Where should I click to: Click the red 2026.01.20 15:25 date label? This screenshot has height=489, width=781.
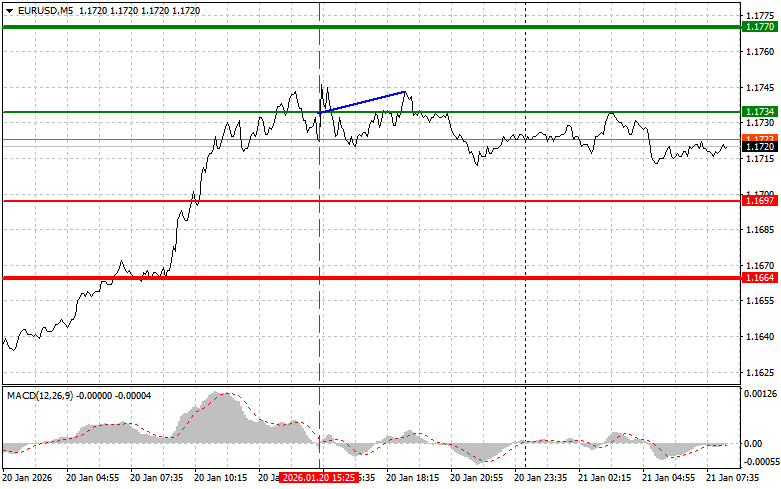point(316,478)
